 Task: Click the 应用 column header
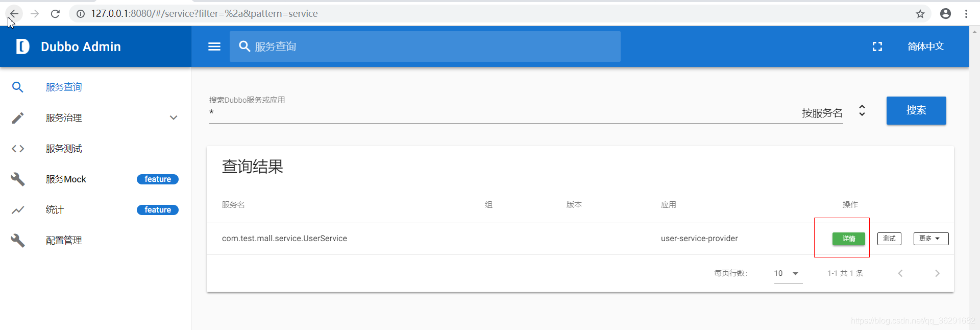click(669, 205)
